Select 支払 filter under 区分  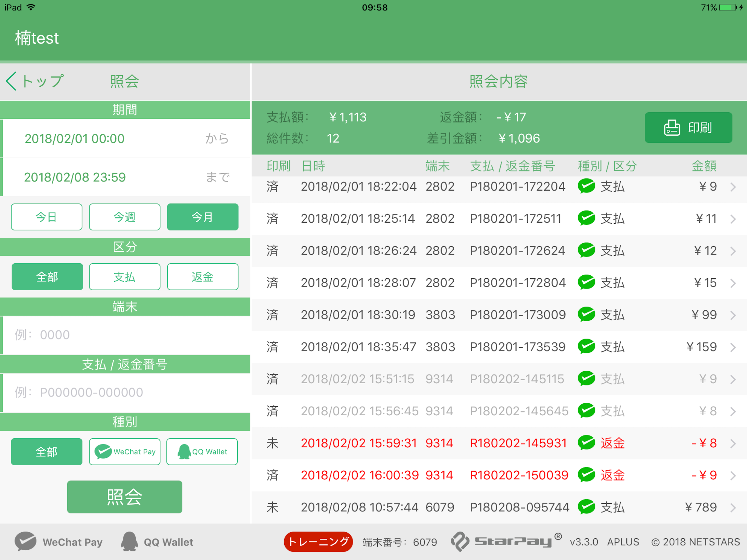[125, 277]
